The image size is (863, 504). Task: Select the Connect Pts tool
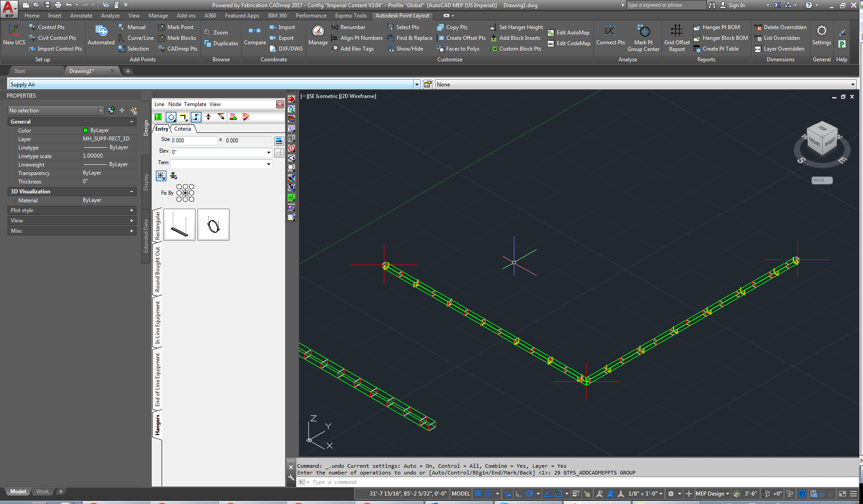click(610, 36)
